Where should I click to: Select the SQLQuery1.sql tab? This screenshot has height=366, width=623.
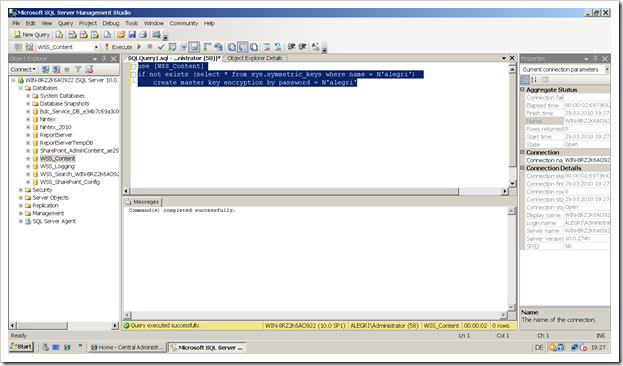[174, 58]
